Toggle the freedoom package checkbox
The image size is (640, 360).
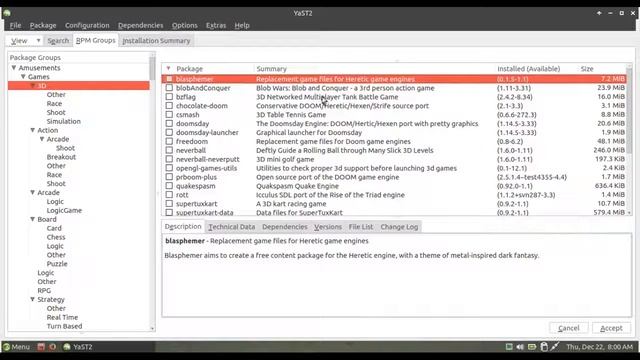[169, 141]
